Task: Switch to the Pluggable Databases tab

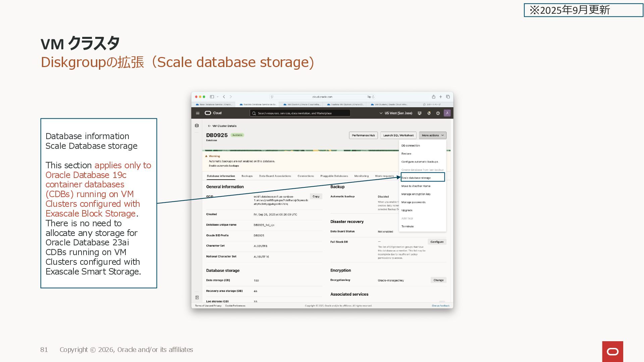Action: (334, 176)
